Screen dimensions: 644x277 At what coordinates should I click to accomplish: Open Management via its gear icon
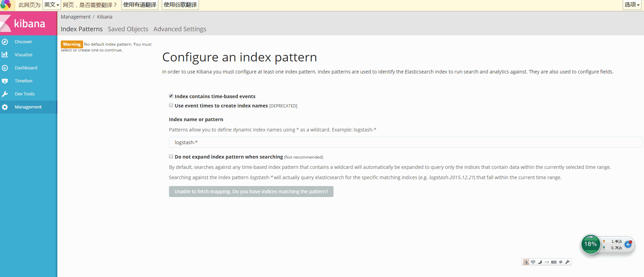point(5,107)
